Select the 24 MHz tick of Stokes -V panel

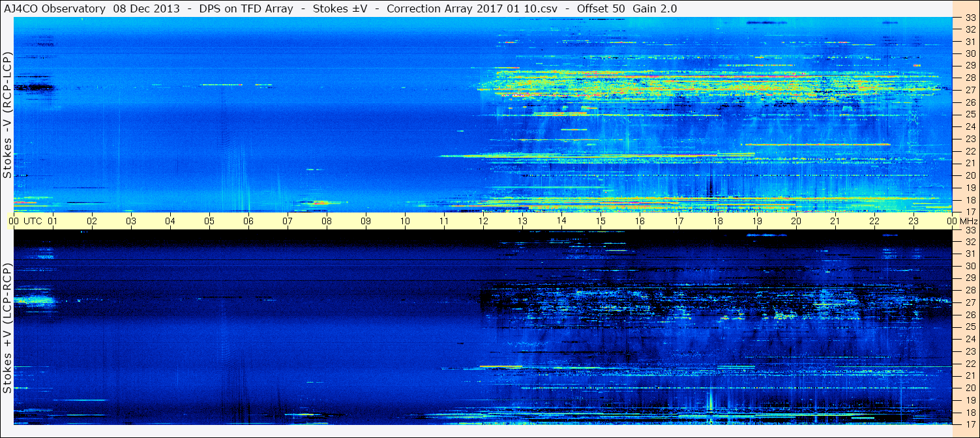(970, 126)
